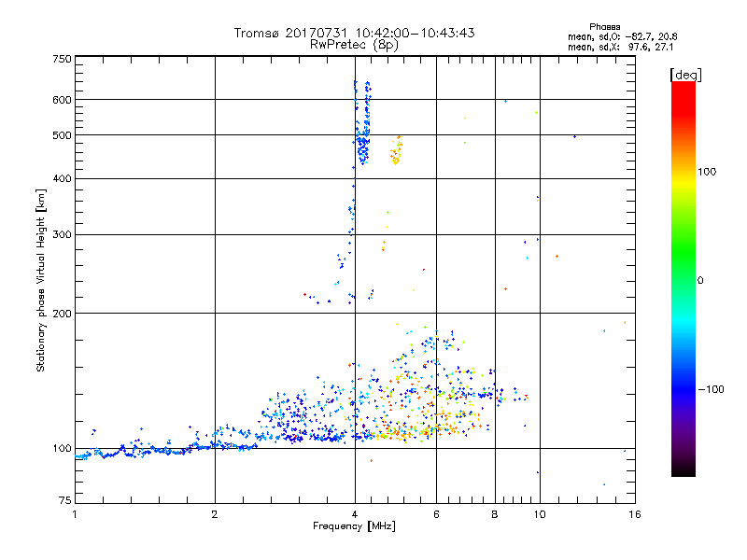Select the 'RwPretec (8p)' subtitle text
747x560 pixels.
click(x=354, y=45)
